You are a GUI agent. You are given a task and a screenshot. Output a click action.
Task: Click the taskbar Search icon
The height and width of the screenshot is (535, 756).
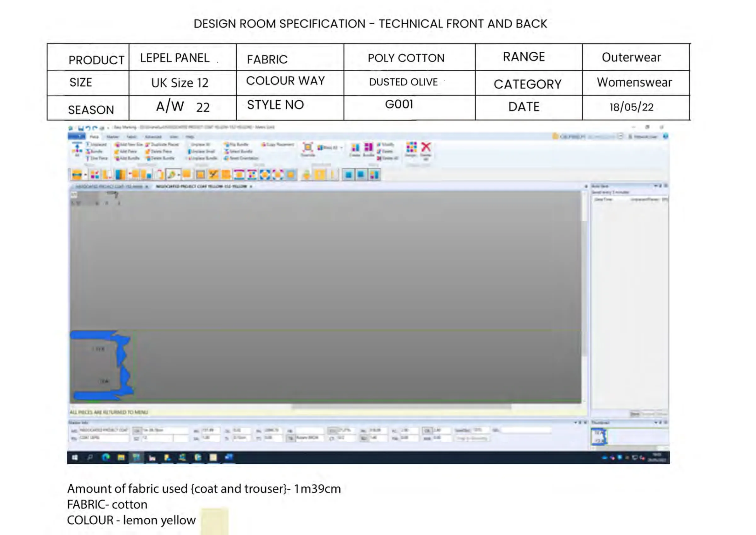90,458
